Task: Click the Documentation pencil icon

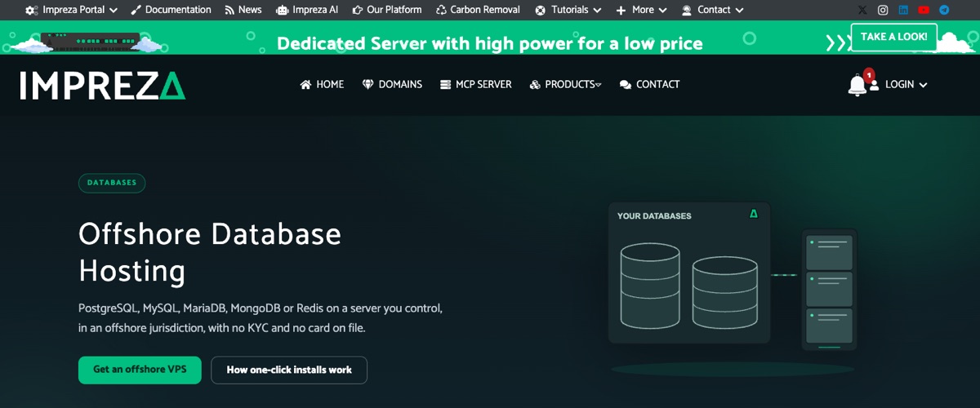Action: coord(136,11)
